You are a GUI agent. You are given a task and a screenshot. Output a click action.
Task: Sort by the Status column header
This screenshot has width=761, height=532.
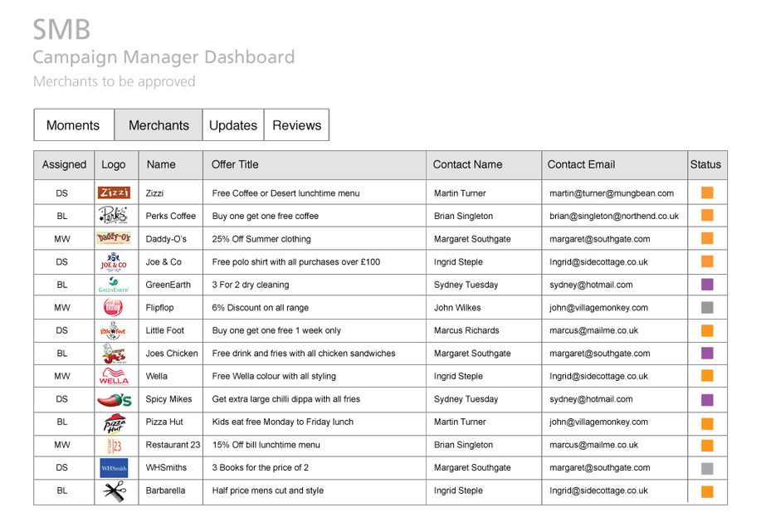click(705, 164)
